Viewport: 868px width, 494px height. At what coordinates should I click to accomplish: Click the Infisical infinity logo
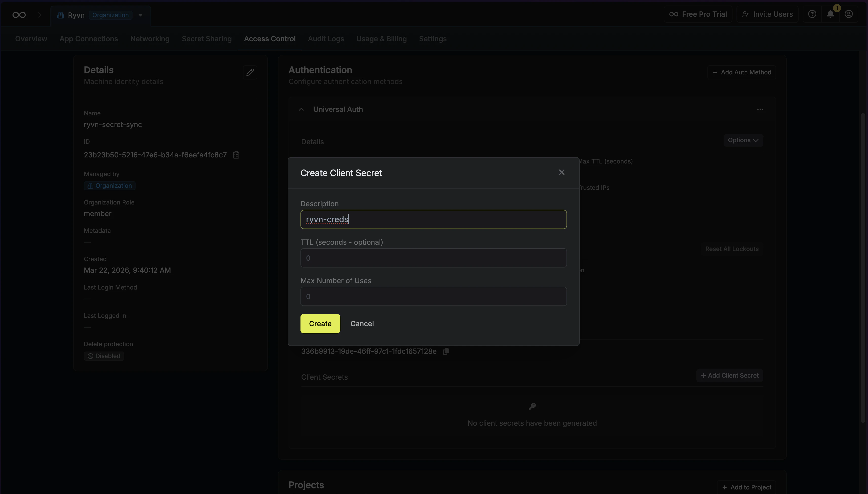19,15
